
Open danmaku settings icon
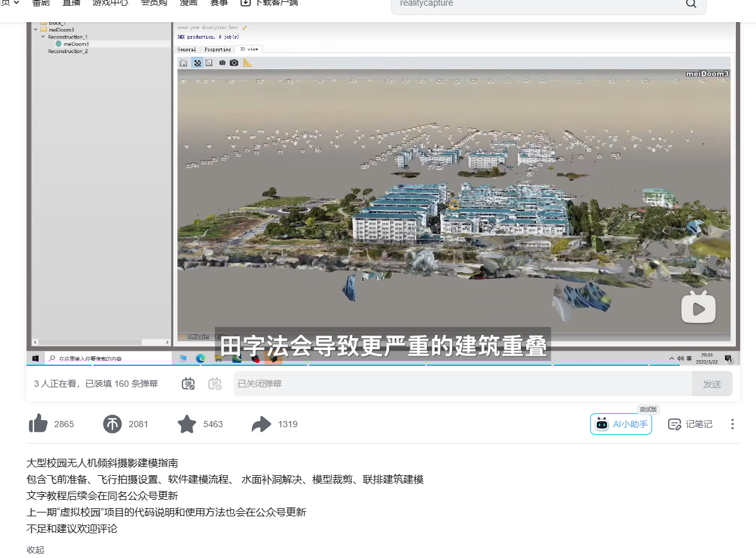coord(215,384)
